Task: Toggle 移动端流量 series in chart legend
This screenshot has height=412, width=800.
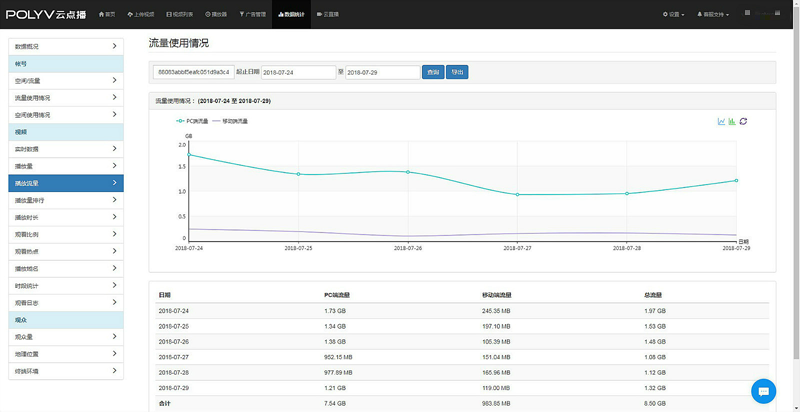Action: click(x=229, y=121)
